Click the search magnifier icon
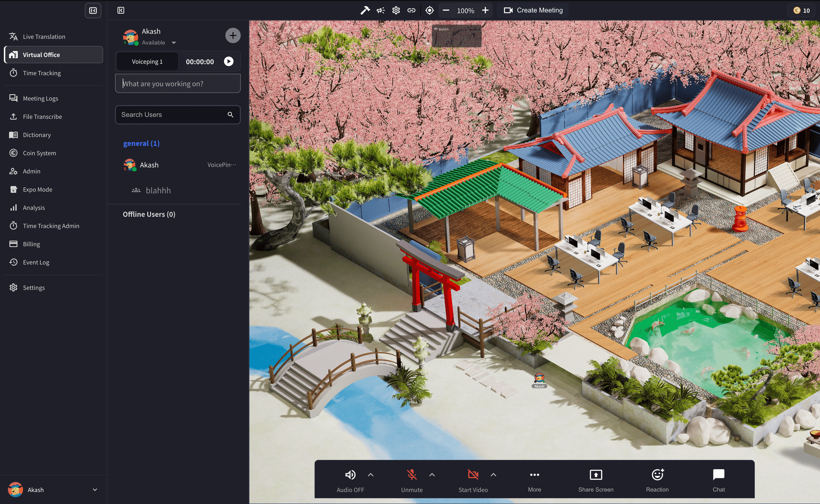 click(230, 115)
